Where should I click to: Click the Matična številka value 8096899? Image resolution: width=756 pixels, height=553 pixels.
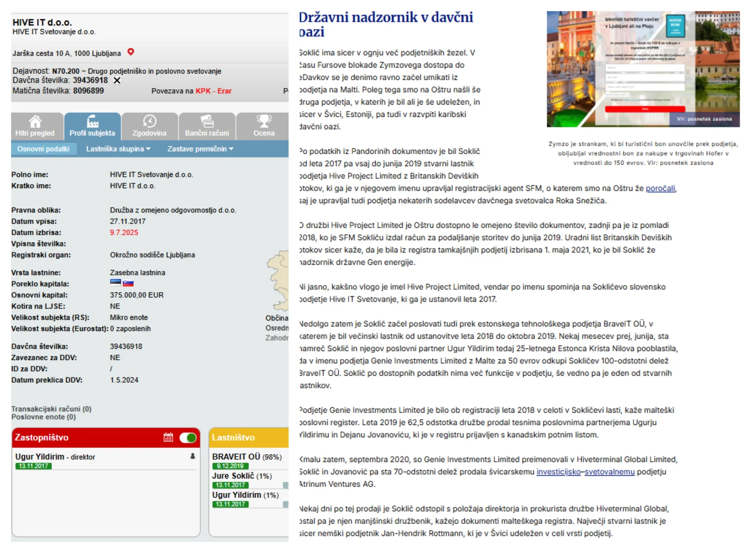tap(89, 91)
